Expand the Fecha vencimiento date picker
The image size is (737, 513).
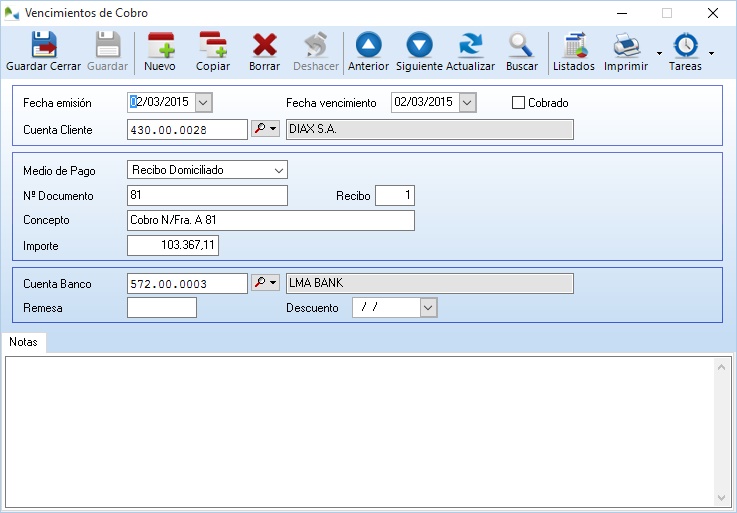click(x=466, y=102)
